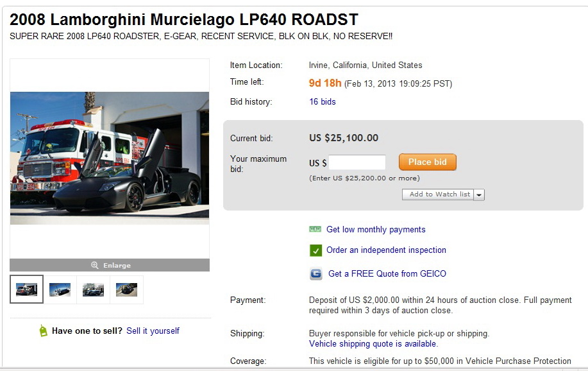Image resolution: width=588 pixels, height=371 pixels.
Task: Click the GEICO logo icon
Action: click(315, 273)
